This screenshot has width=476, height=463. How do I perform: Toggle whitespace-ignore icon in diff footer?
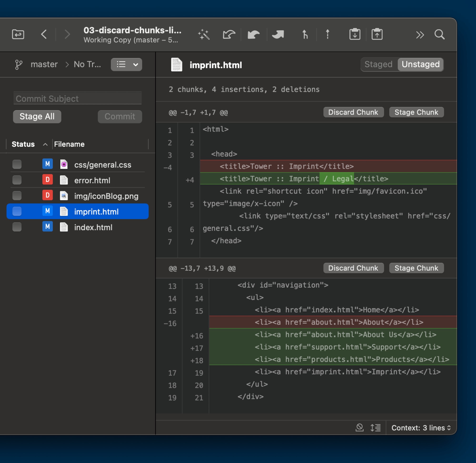coord(359,428)
